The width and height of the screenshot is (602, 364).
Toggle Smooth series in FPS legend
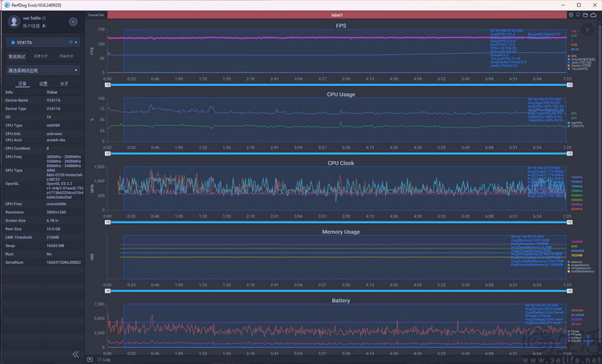[x=582, y=59]
